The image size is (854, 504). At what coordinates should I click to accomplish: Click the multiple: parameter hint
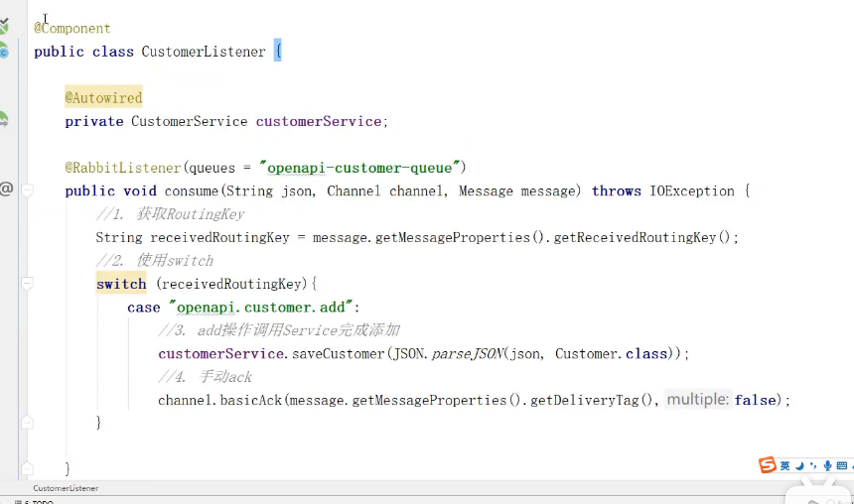coord(697,400)
